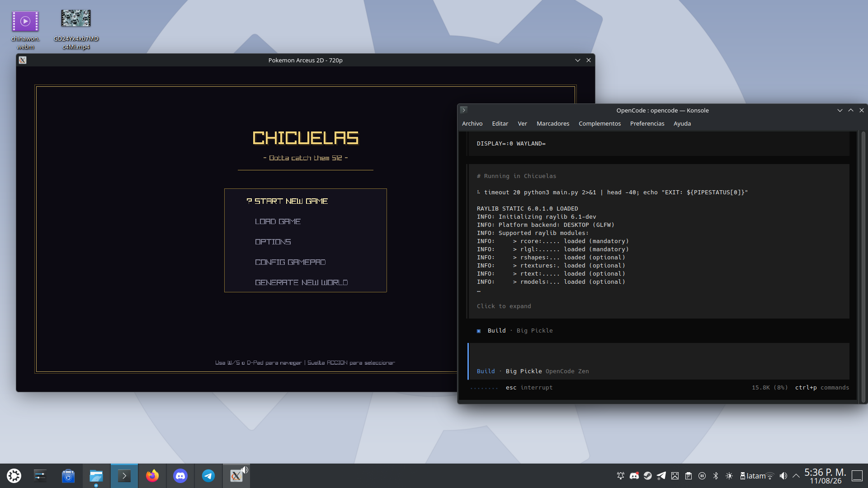Viewport: 868px width, 488px height.
Task: Click the CHICUELAS game title
Action: 306,138
